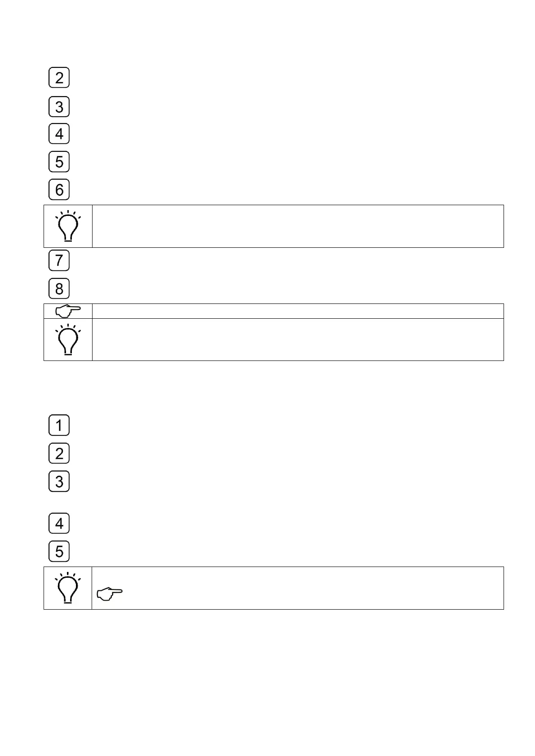Image resolution: width=535 pixels, height=756 pixels.
Task: Click the step 2 icon below step 1
Action: coord(59,453)
